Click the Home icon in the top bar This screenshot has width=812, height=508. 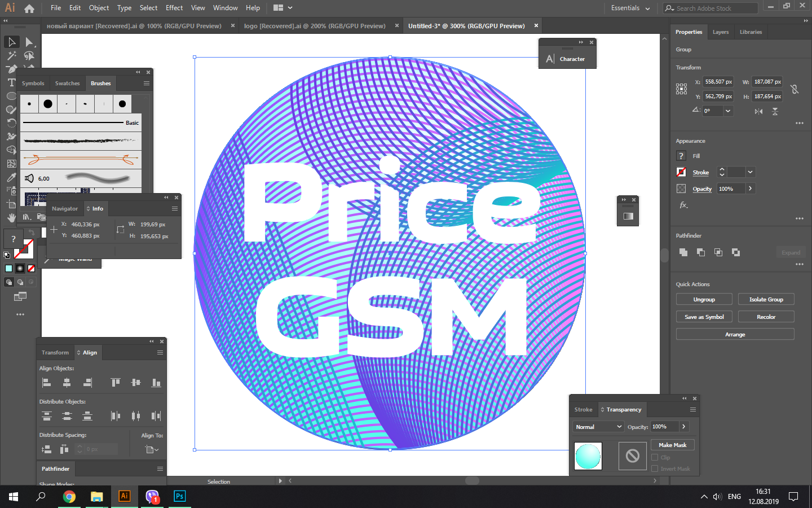click(29, 8)
